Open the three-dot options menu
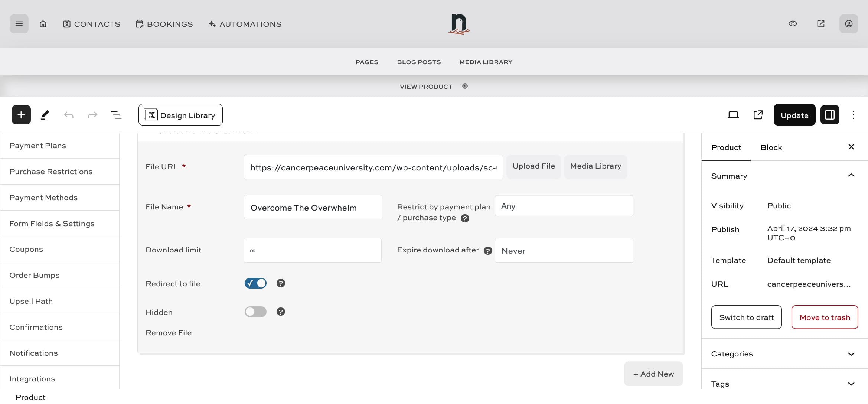The height and width of the screenshot is (404, 868). coord(853,115)
